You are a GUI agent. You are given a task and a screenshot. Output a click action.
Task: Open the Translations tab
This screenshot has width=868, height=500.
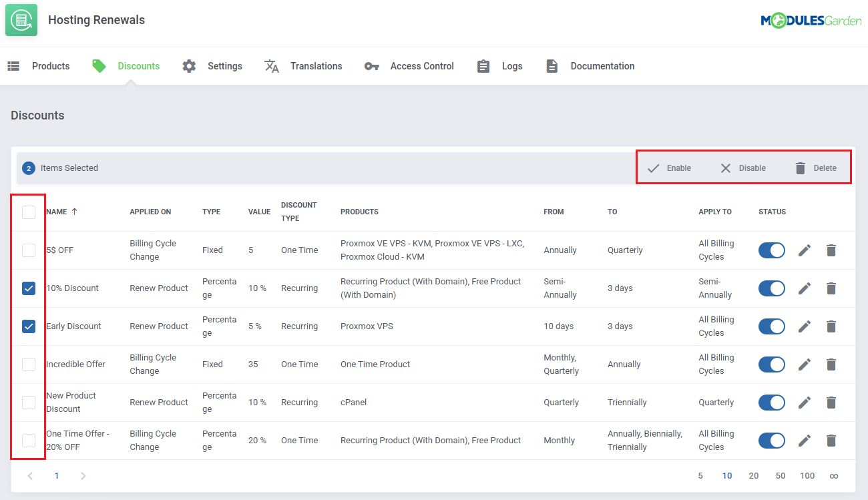coord(303,66)
